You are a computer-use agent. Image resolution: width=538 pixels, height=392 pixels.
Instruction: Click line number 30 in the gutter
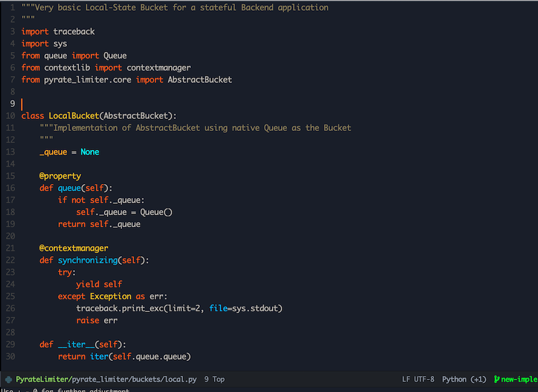click(x=10, y=357)
